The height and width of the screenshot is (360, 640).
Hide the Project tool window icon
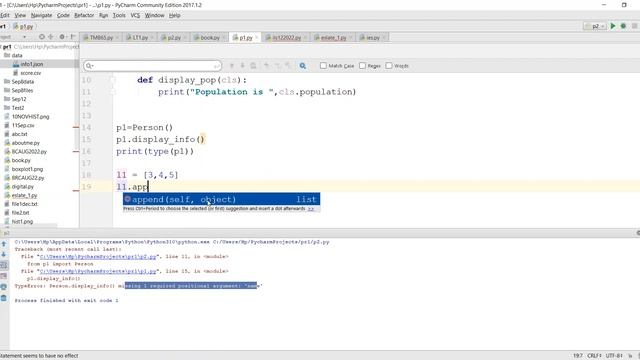pyautogui.click(x=73, y=37)
